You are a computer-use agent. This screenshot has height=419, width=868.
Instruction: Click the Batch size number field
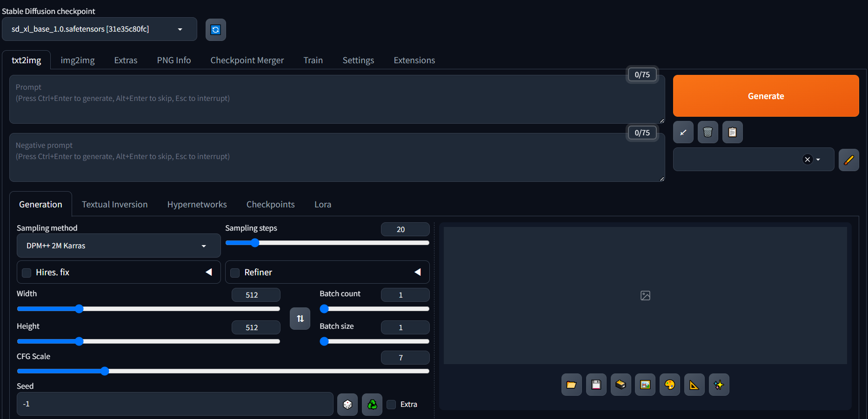[x=405, y=327]
